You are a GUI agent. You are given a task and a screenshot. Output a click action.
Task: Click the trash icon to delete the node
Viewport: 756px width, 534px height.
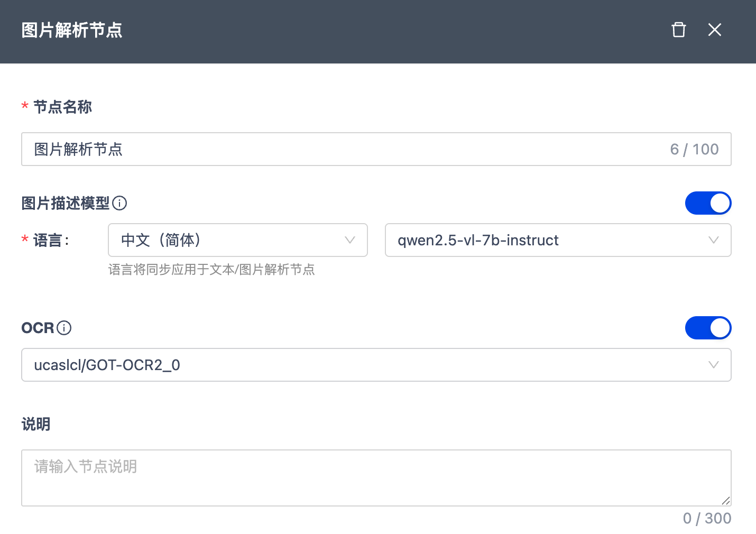pyautogui.click(x=678, y=30)
